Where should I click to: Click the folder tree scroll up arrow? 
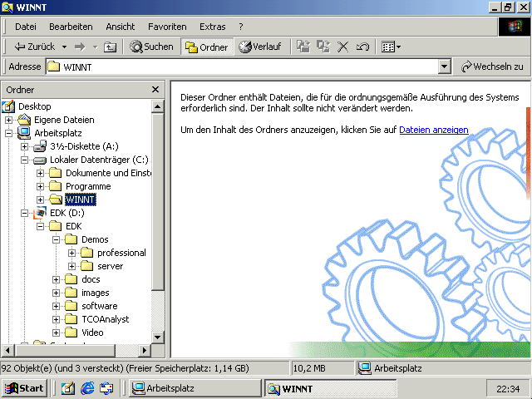click(x=157, y=106)
